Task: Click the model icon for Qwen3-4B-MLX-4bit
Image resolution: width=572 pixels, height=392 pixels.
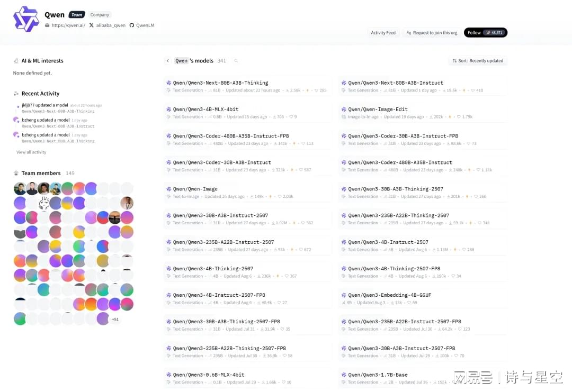Action: 168,110
